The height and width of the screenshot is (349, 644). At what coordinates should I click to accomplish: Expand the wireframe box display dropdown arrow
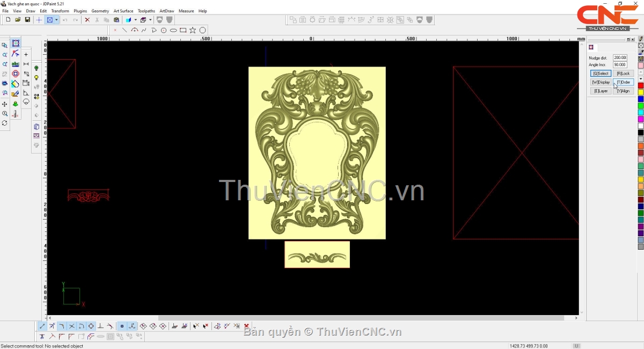pos(150,20)
